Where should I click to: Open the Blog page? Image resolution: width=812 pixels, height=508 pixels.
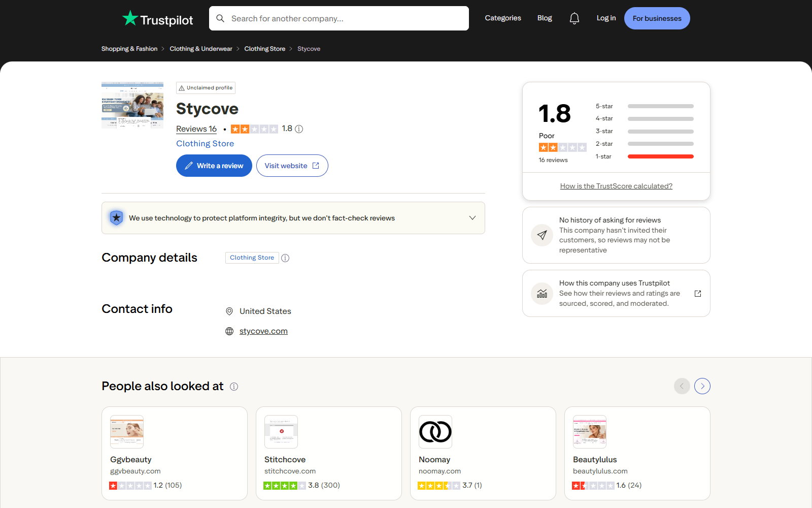coord(545,18)
